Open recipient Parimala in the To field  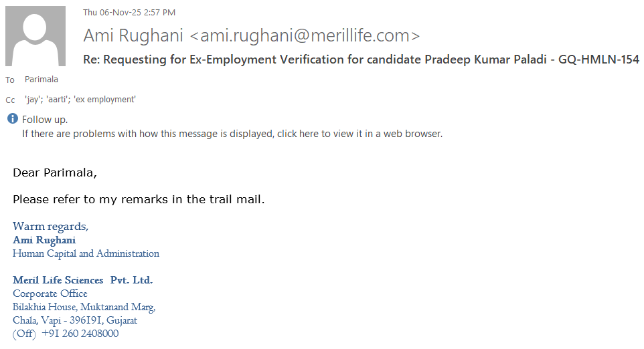coord(42,80)
